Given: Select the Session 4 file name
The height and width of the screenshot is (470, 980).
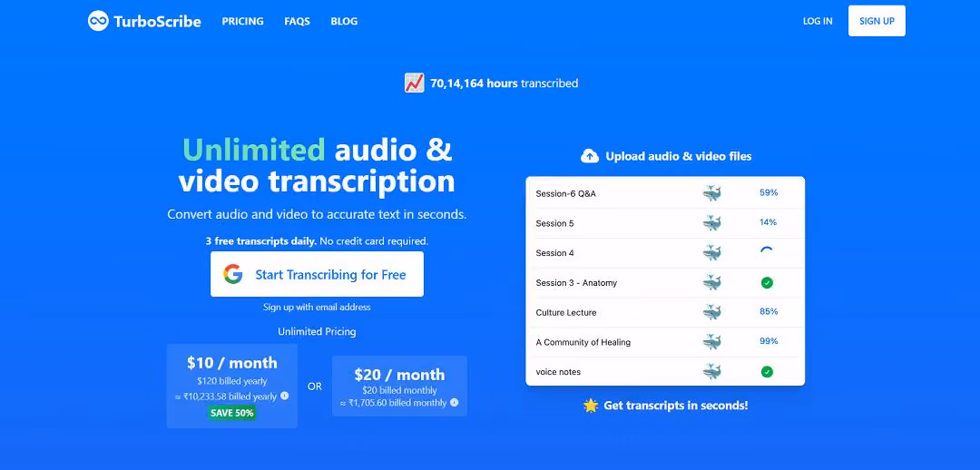Looking at the screenshot, I should pos(554,253).
